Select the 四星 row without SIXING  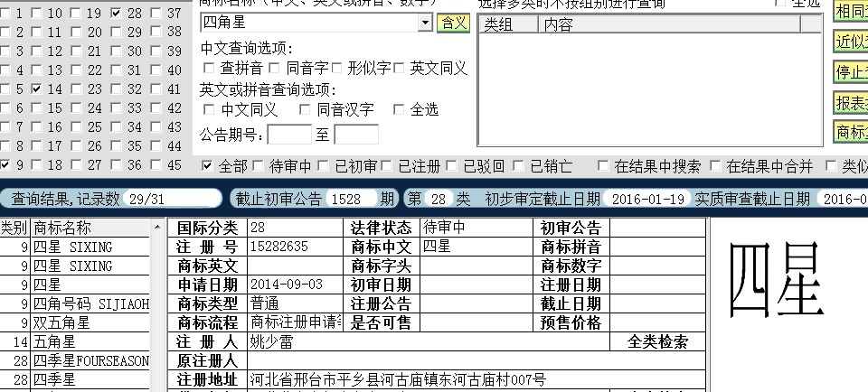tap(75, 285)
